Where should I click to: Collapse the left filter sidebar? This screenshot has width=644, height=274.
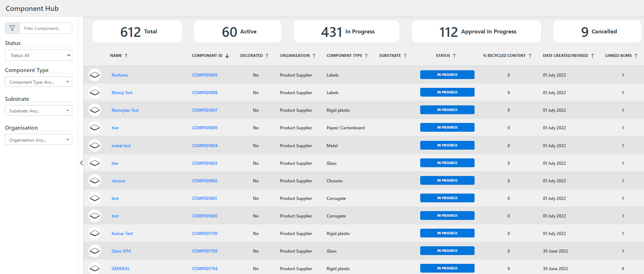81,163
